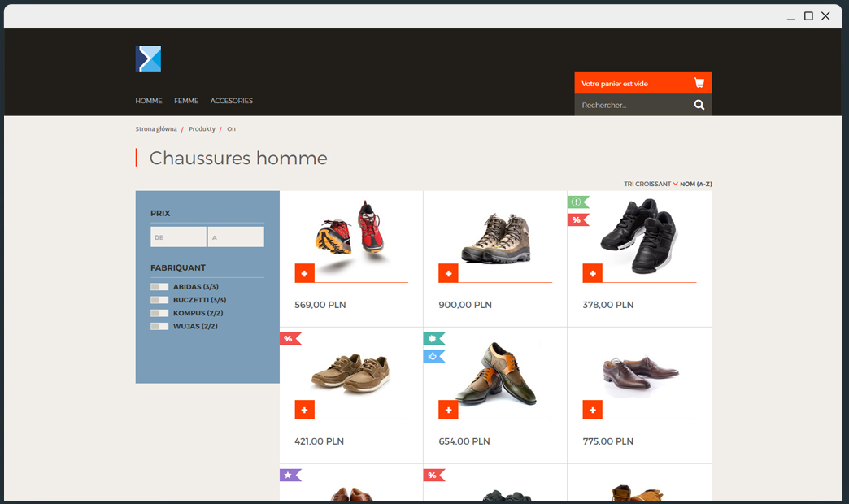Toggle the ABIDAS manufacturer filter

pyautogui.click(x=159, y=287)
